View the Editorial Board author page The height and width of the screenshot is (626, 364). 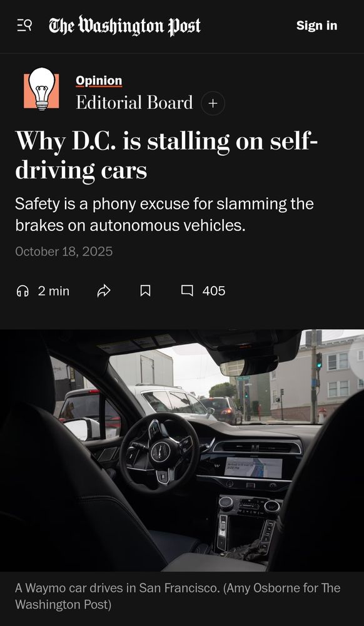pyautogui.click(x=134, y=103)
